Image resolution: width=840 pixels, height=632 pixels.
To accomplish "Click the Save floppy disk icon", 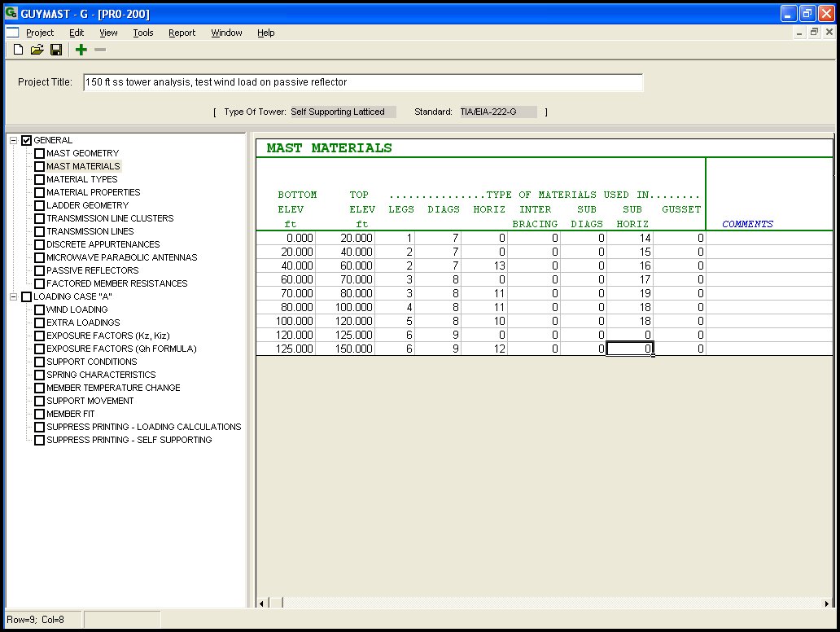I will 56,50.
